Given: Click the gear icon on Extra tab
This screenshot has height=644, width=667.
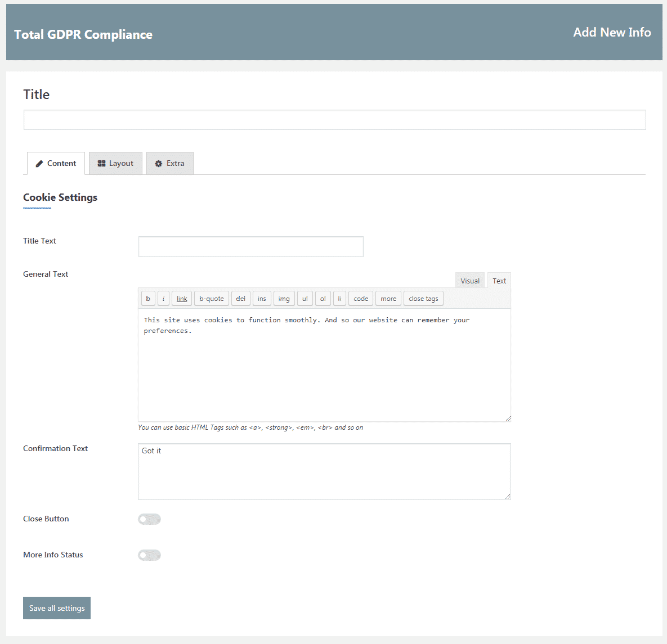Looking at the screenshot, I should 159,164.
